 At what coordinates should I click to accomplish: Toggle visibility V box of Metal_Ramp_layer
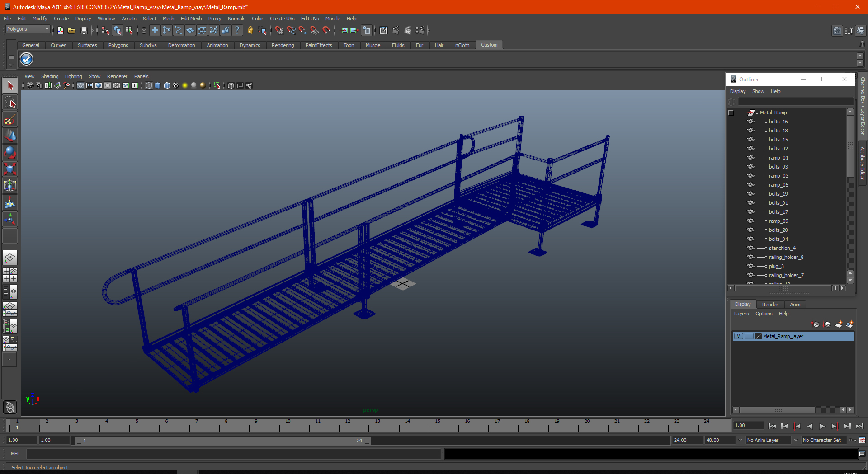(x=738, y=336)
